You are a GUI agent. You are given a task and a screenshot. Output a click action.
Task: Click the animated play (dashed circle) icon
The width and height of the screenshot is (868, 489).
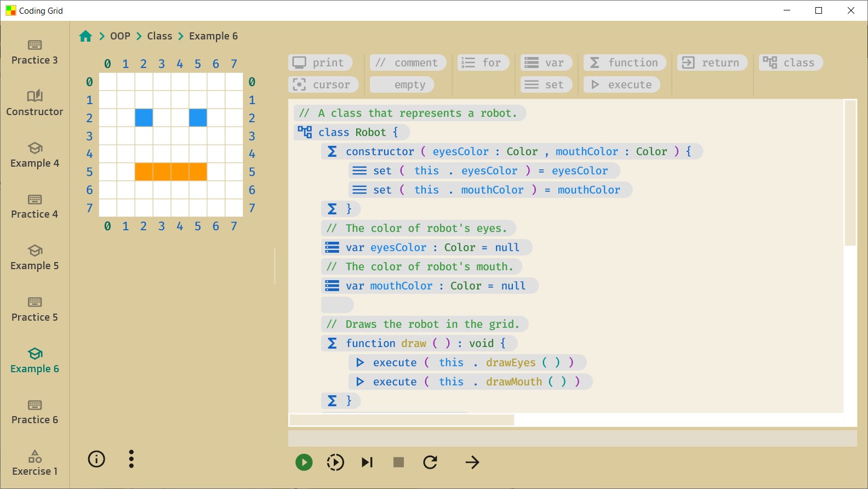335,463
